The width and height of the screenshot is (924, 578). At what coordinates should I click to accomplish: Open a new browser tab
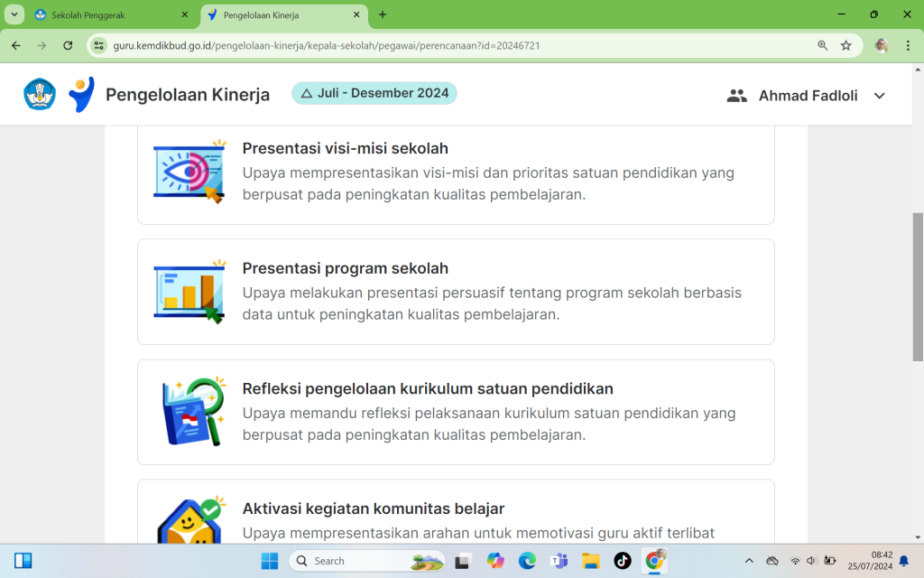[x=383, y=15]
